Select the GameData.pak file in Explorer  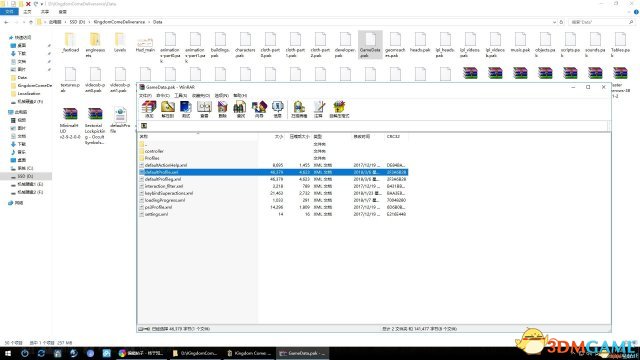(370, 44)
